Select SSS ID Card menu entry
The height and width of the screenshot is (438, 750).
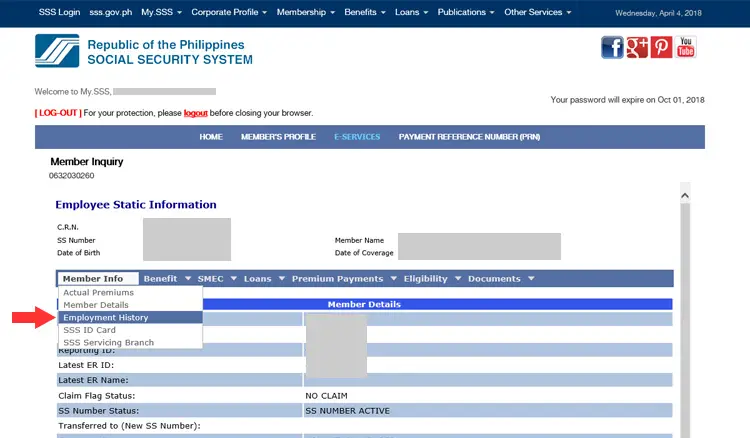pyautogui.click(x=130, y=330)
